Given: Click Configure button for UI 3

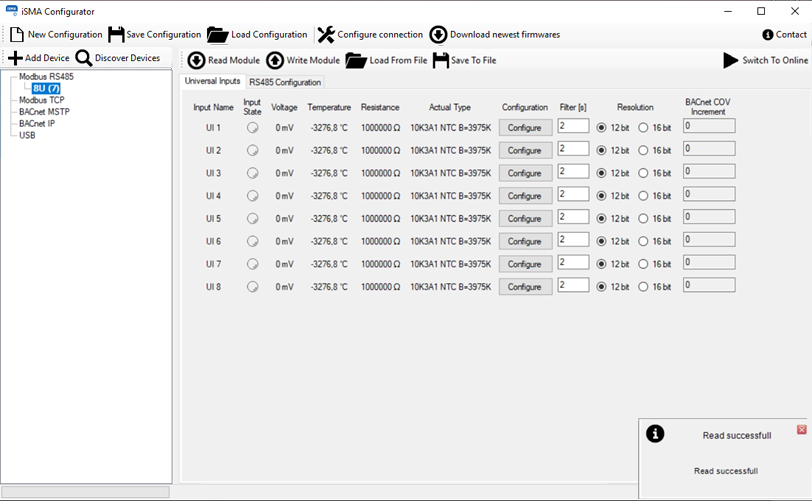Looking at the screenshot, I should 525,173.
